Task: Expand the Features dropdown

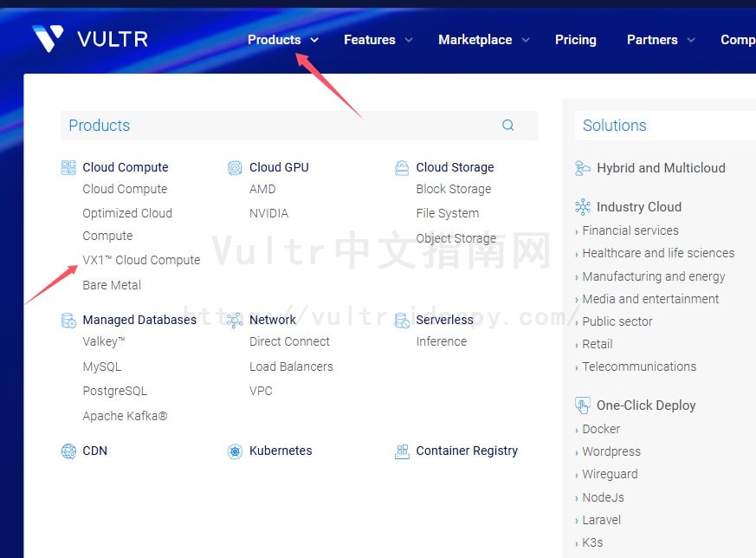Action: point(372,40)
